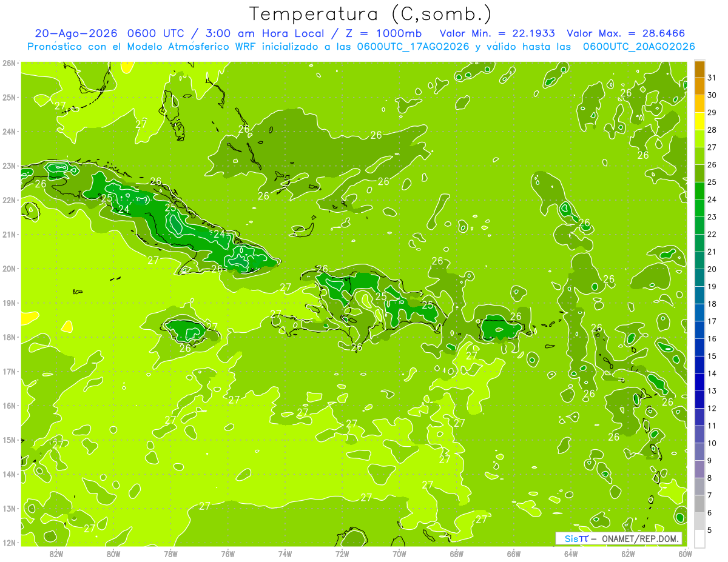Pick the brown-orange legend swatch above 31
Viewport: 728px width, 562px height.
click(699, 69)
